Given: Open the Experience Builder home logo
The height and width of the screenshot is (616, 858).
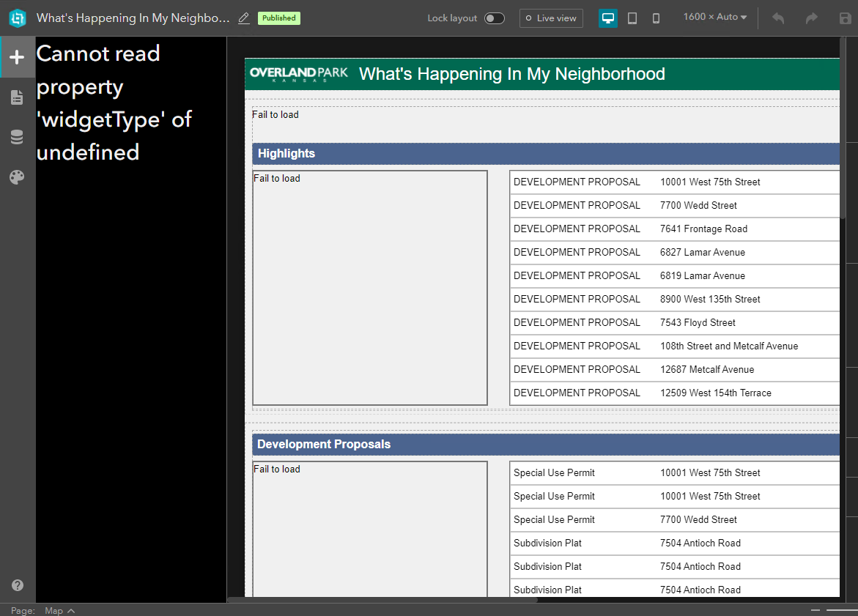Looking at the screenshot, I should click(x=18, y=18).
